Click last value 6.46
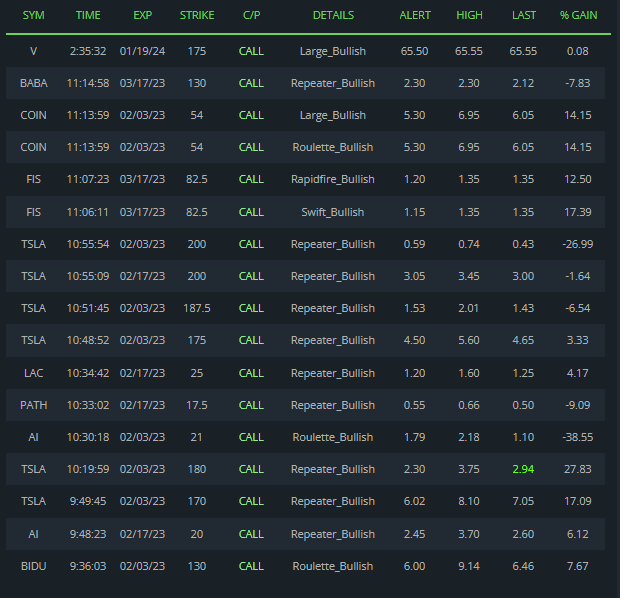 524,566
